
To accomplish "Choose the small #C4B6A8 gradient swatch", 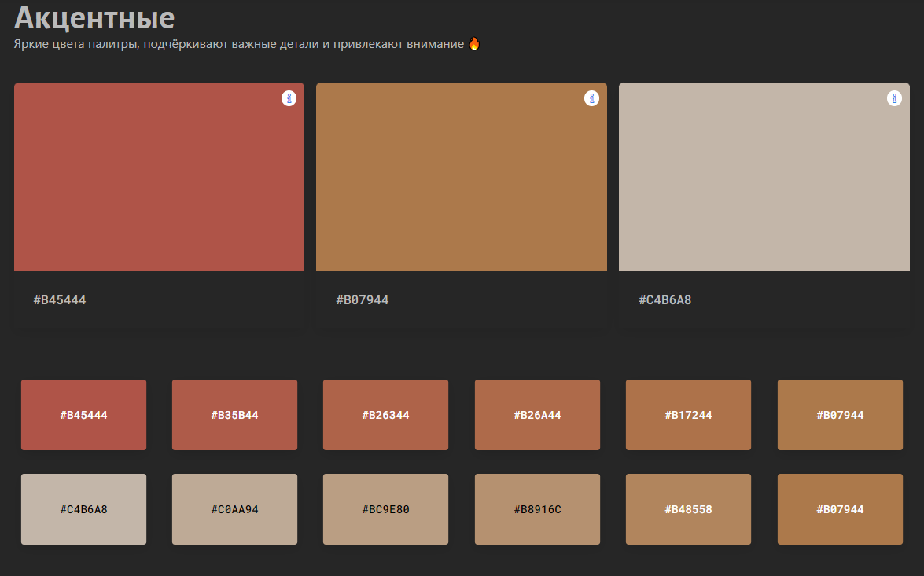I will tap(83, 509).
